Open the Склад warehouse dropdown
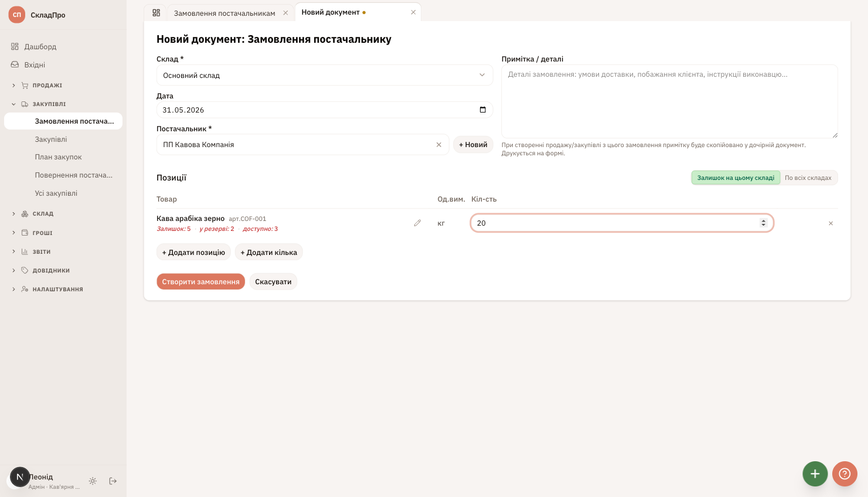This screenshot has height=497, width=868. pos(325,75)
